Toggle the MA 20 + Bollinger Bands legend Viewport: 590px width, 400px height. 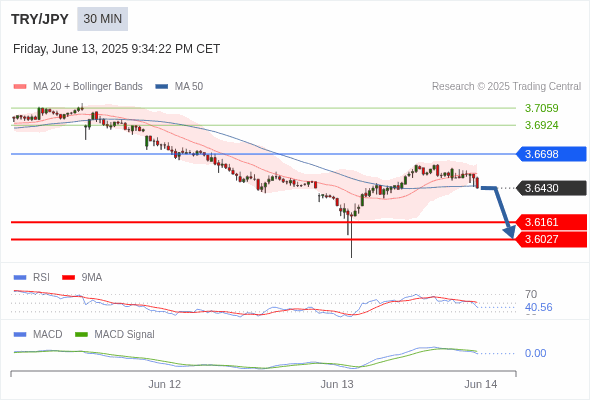[x=78, y=86]
